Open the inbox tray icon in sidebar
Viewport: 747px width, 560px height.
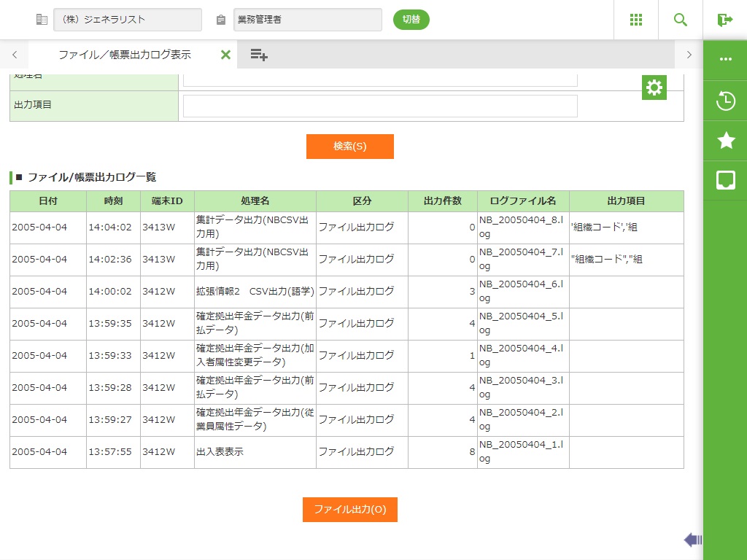coord(725,180)
